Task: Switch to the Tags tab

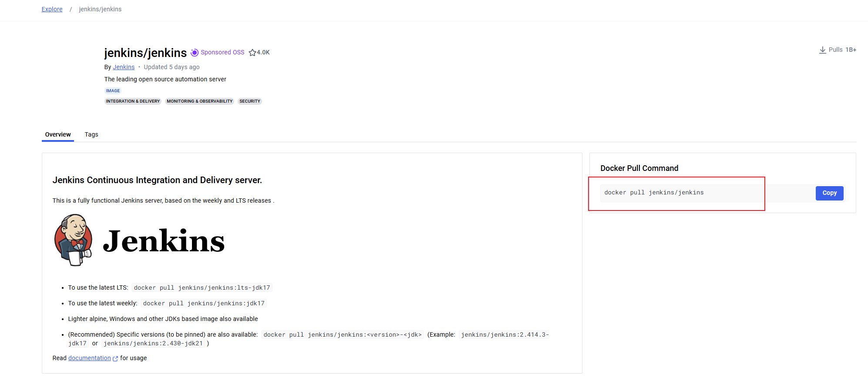Action: [x=91, y=134]
